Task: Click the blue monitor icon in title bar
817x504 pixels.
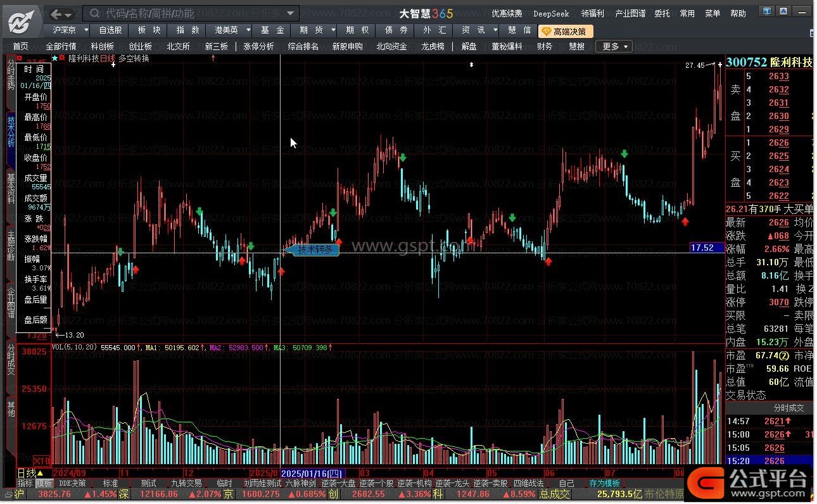Action: tap(767, 11)
